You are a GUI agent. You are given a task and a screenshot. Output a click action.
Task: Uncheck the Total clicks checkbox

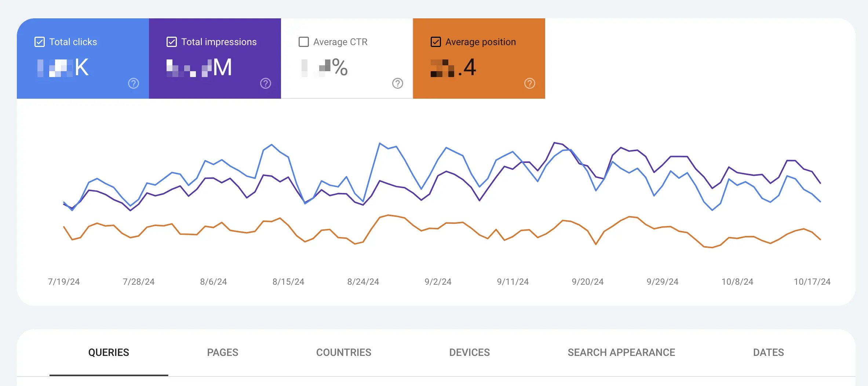point(40,42)
